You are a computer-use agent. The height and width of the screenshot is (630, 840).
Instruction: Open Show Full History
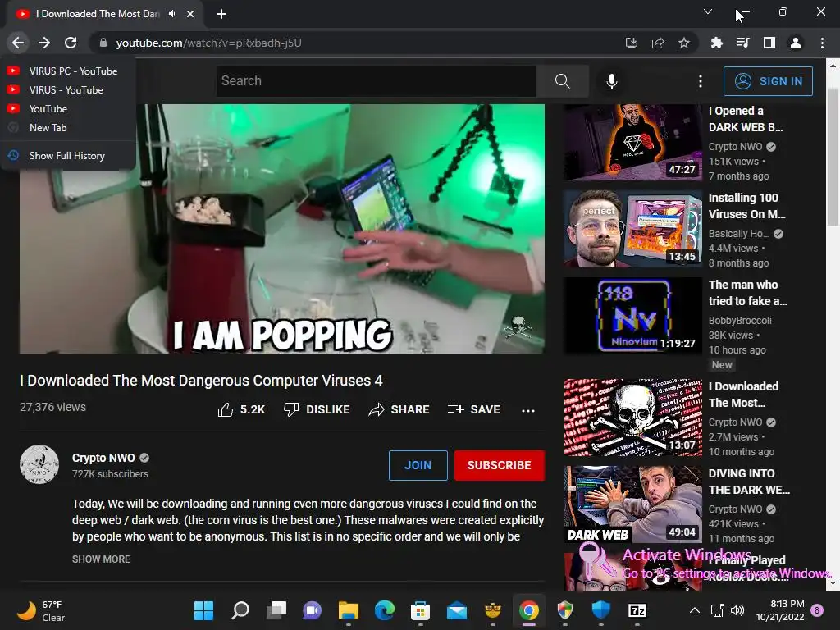click(x=68, y=155)
